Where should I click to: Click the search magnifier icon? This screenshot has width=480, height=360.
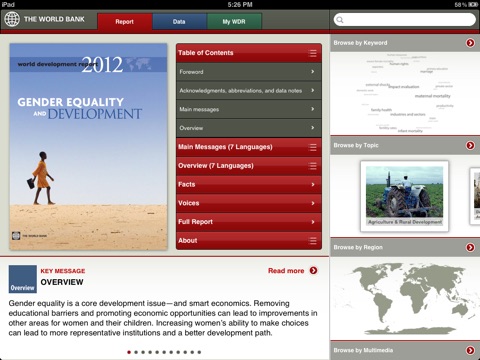pyautogui.click(x=340, y=20)
